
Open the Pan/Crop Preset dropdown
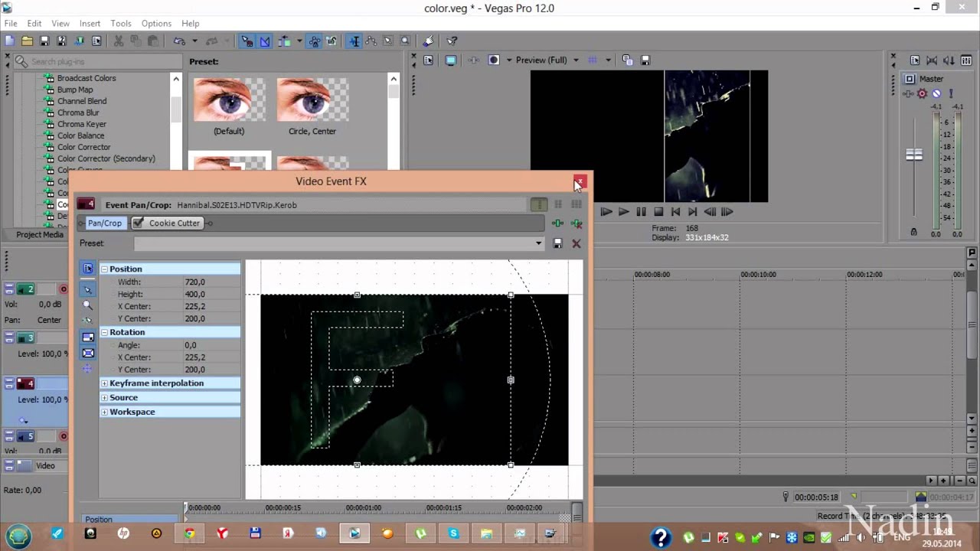tap(538, 243)
